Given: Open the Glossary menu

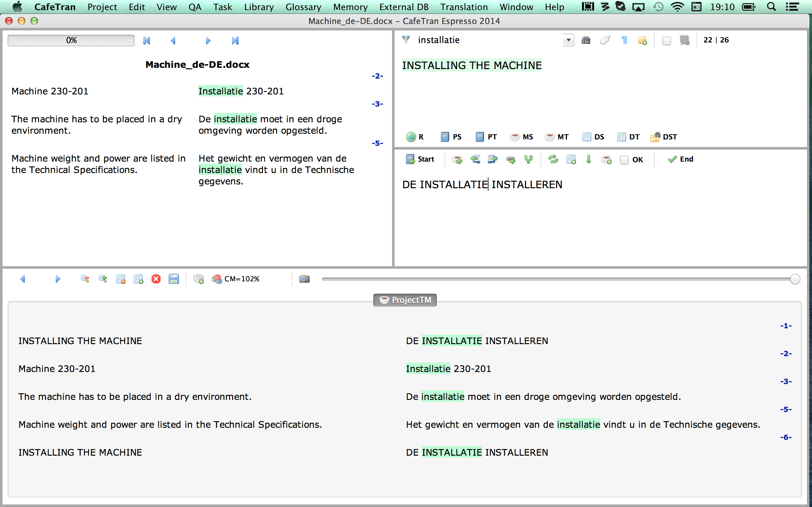Looking at the screenshot, I should point(303,7).
